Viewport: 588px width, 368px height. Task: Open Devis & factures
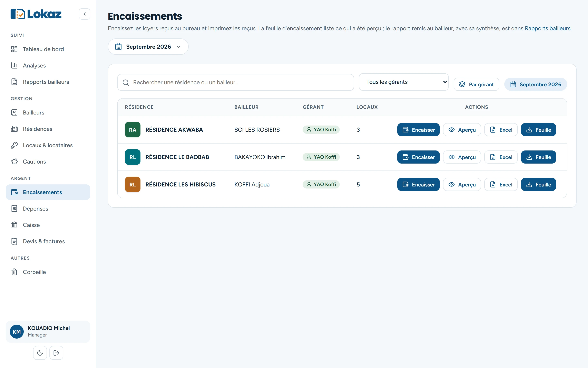(48, 241)
